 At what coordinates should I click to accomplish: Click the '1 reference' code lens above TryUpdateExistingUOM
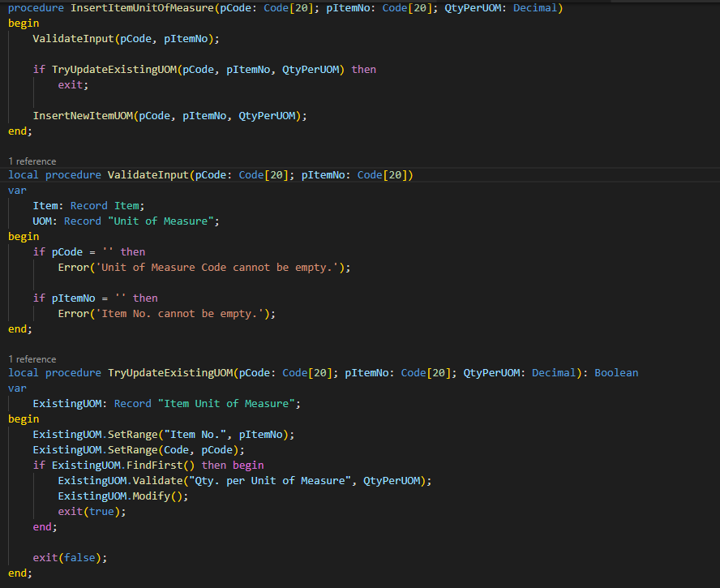pos(32,359)
